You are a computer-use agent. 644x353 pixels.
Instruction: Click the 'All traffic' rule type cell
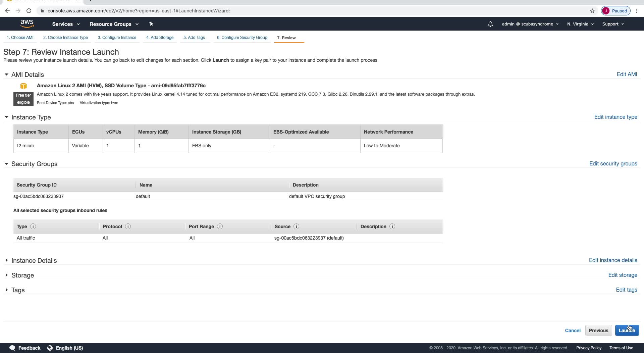pyautogui.click(x=26, y=238)
